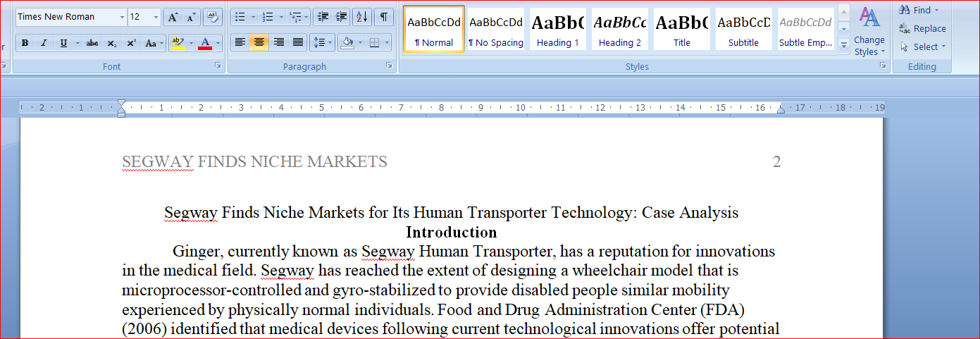
Task: Expand the underline style arrow
Action: click(x=76, y=43)
